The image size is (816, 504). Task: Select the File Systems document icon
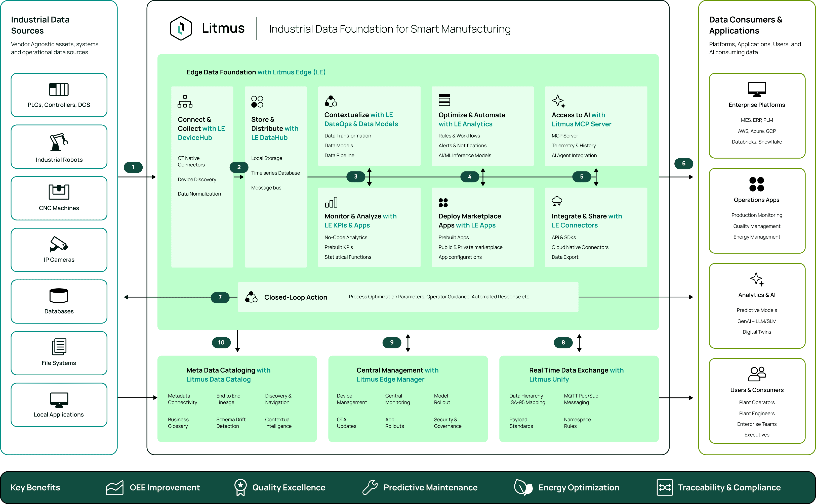[59, 347]
